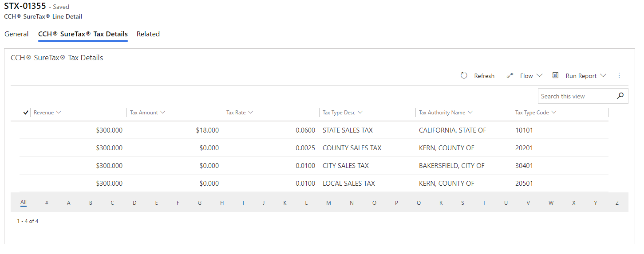Screen dimensions: 644x254
Task: Expand the Flow dropdown chevron
Action: point(539,75)
